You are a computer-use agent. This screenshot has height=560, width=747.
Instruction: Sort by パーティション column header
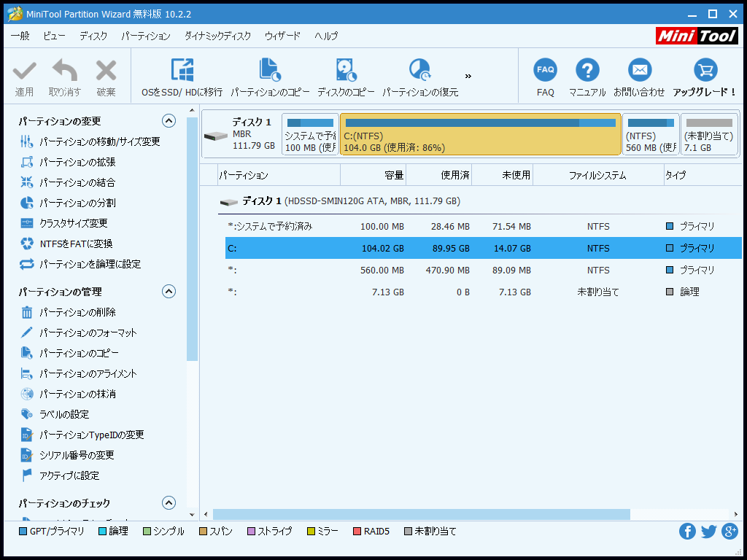coord(279,175)
